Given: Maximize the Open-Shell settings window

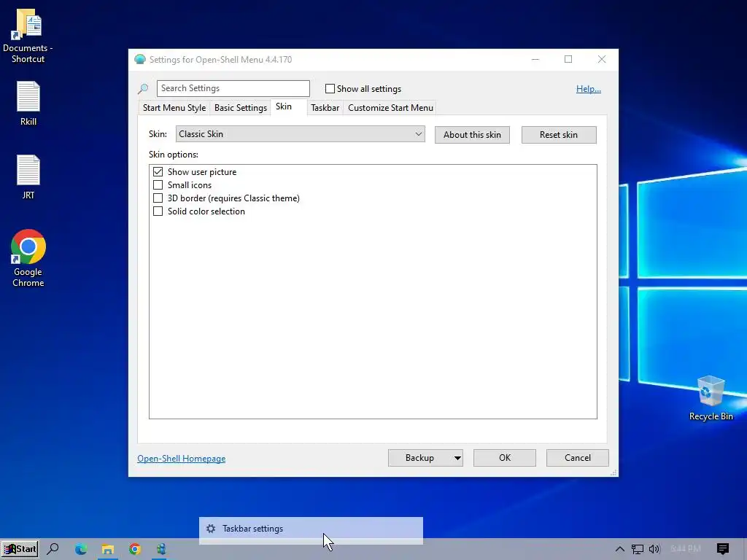Looking at the screenshot, I should [x=568, y=59].
